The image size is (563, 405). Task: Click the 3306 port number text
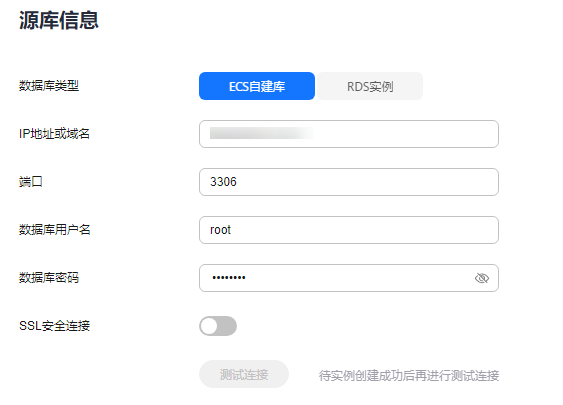(223, 182)
